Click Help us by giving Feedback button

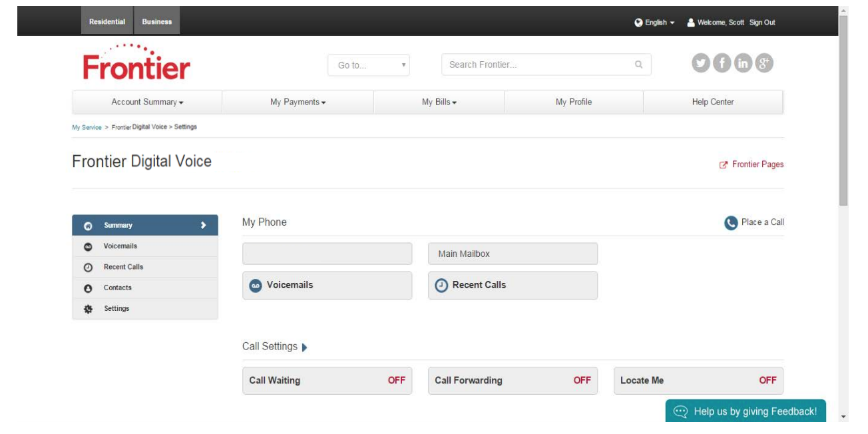[746, 412]
